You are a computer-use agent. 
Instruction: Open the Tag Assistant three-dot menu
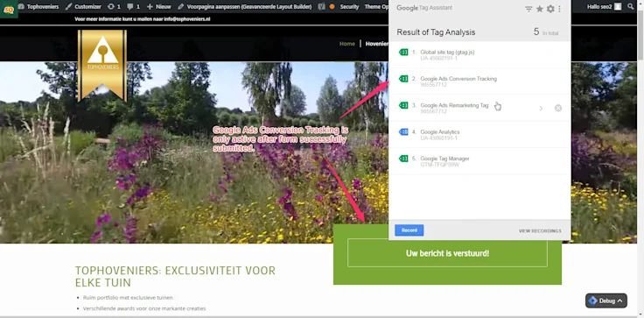pyautogui.click(x=559, y=9)
